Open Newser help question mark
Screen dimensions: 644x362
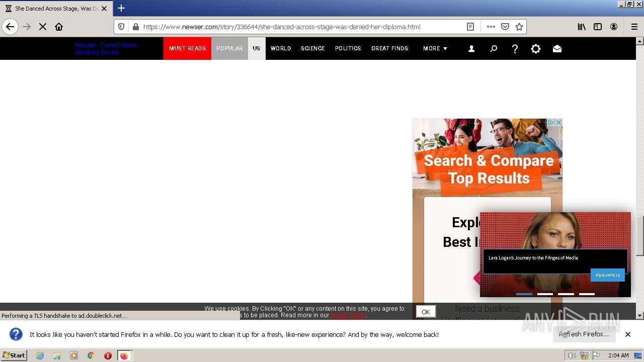tap(515, 49)
